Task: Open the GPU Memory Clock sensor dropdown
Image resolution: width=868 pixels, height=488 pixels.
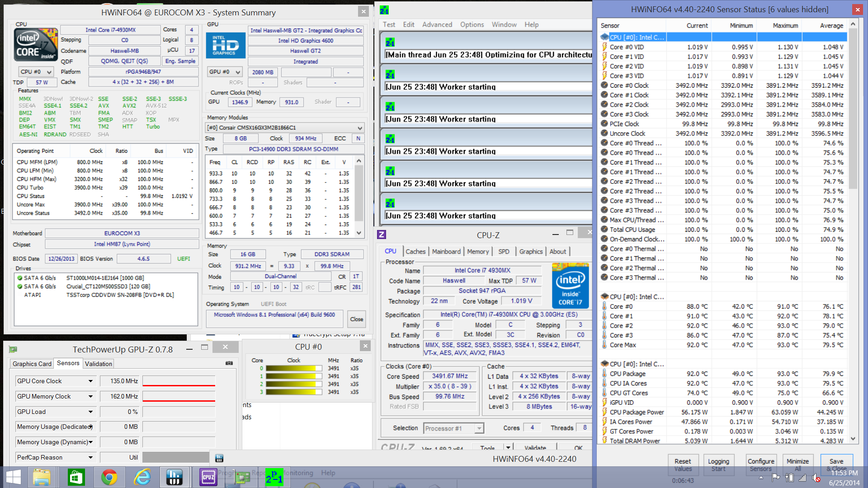Action: (x=90, y=396)
